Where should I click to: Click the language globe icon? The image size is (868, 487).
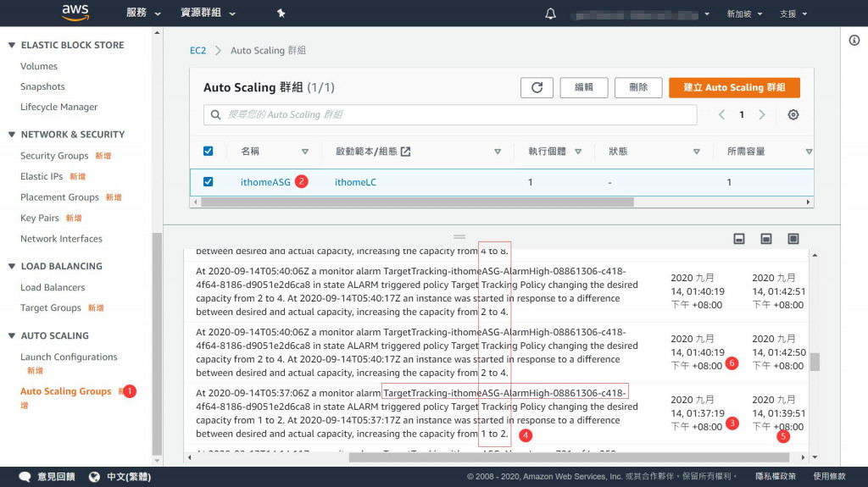95,477
